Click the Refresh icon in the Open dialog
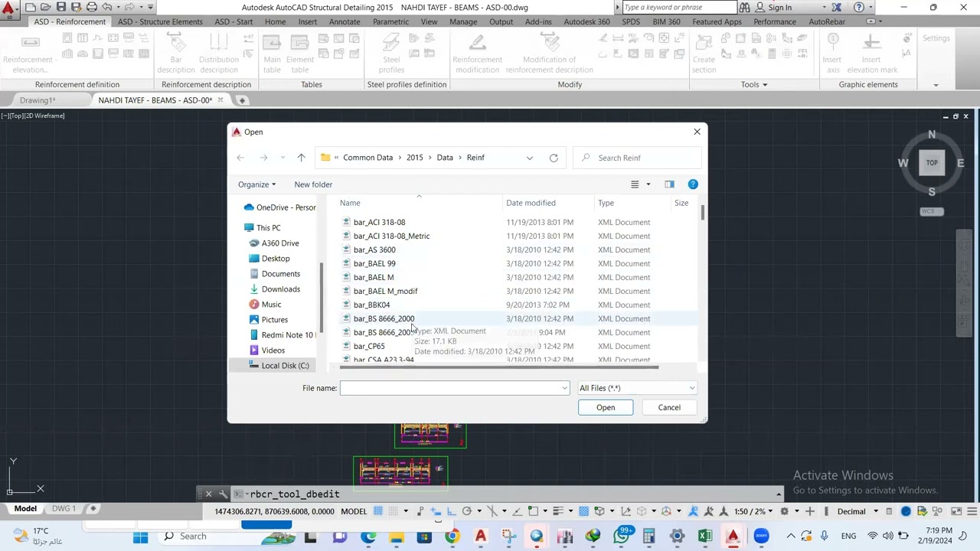This screenshot has width=980, height=551. click(554, 158)
